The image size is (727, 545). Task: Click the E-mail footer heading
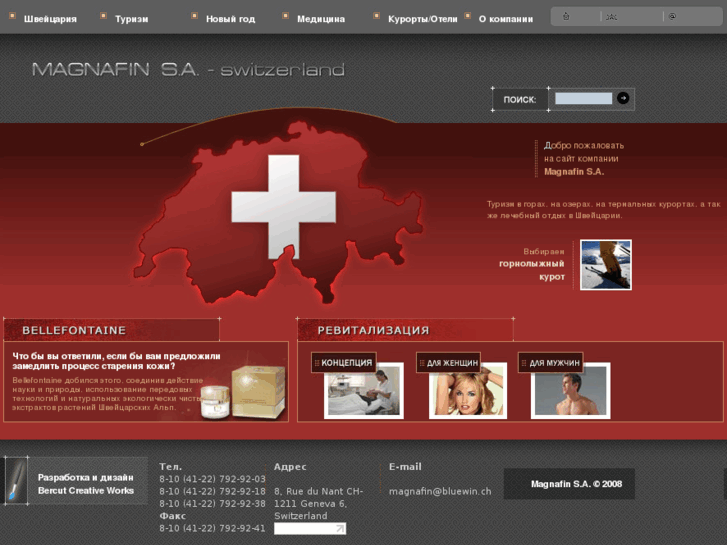pos(405,467)
